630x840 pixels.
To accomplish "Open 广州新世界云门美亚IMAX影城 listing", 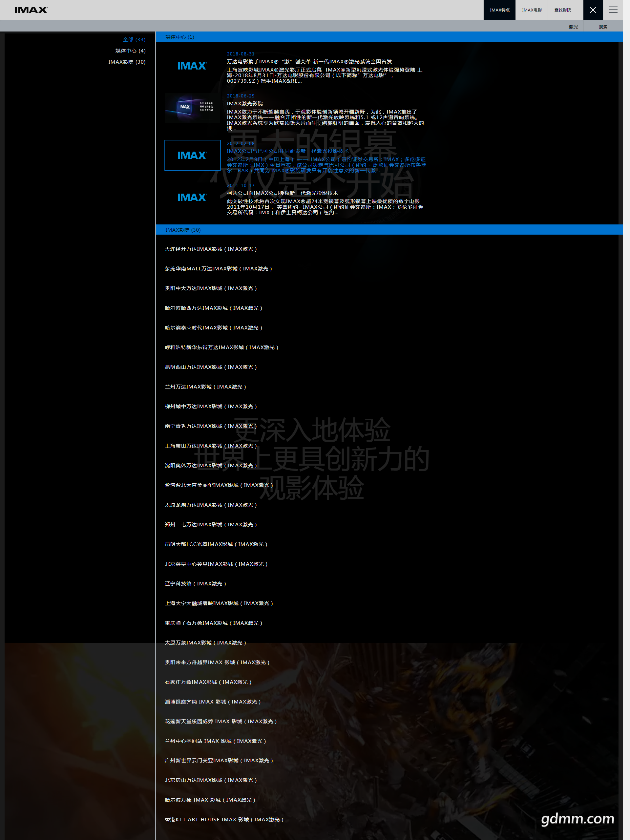I will [x=219, y=761].
